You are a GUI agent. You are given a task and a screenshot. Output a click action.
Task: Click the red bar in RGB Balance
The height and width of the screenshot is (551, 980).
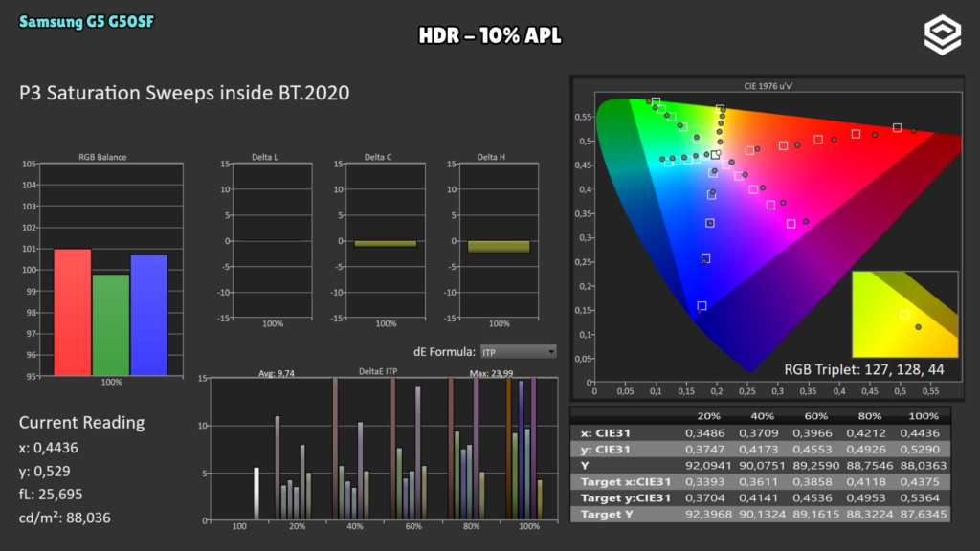(73, 313)
